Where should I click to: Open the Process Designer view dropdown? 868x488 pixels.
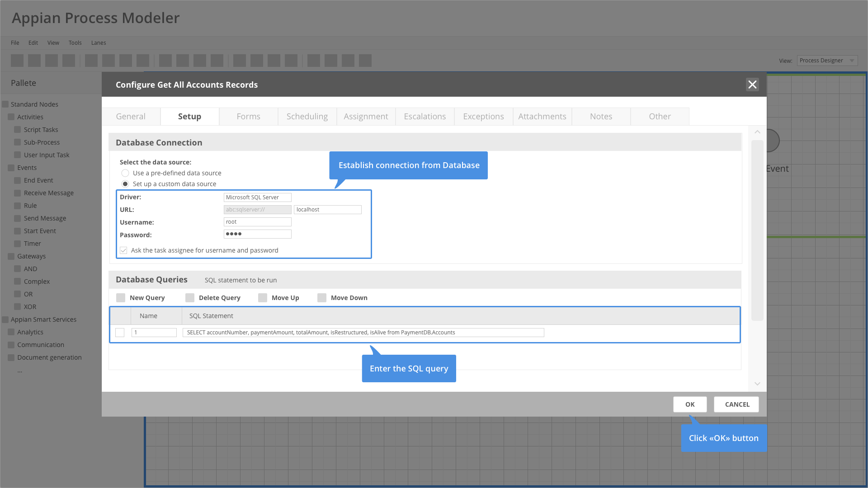pyautogui.click(x=827, y=61)
